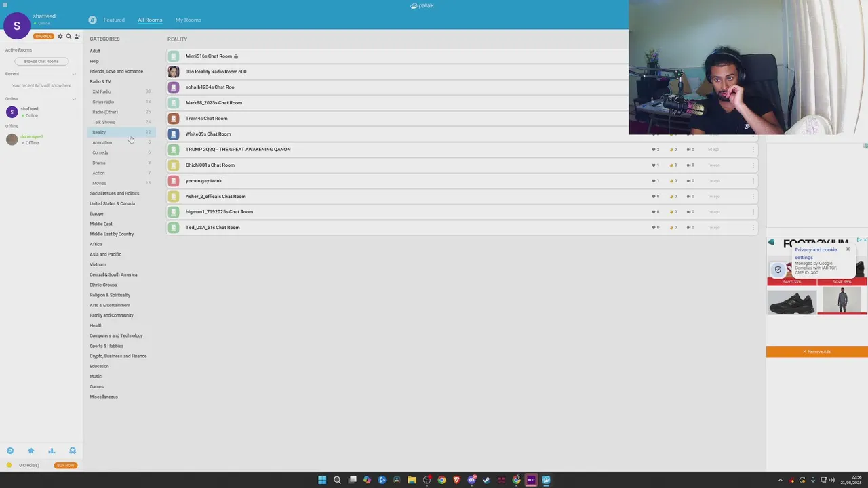
Task: Click the yemen gay twink room icon
Action: point(174,180)
